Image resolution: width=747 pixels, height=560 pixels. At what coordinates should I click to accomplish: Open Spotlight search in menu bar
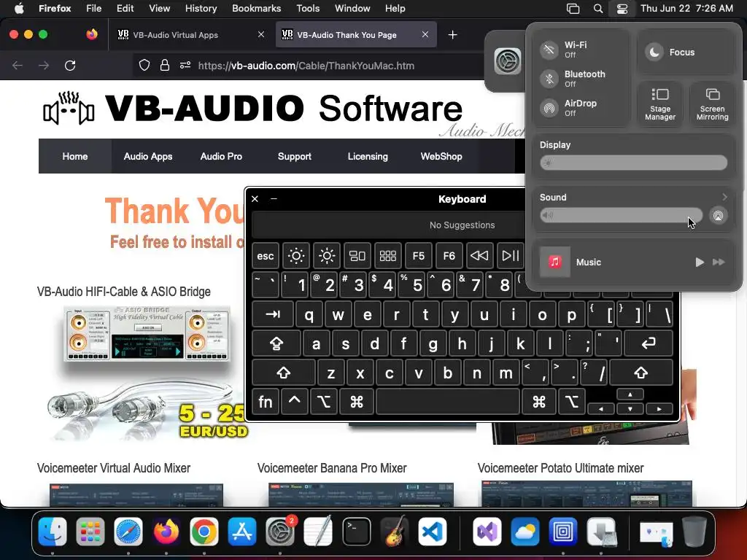598,9
